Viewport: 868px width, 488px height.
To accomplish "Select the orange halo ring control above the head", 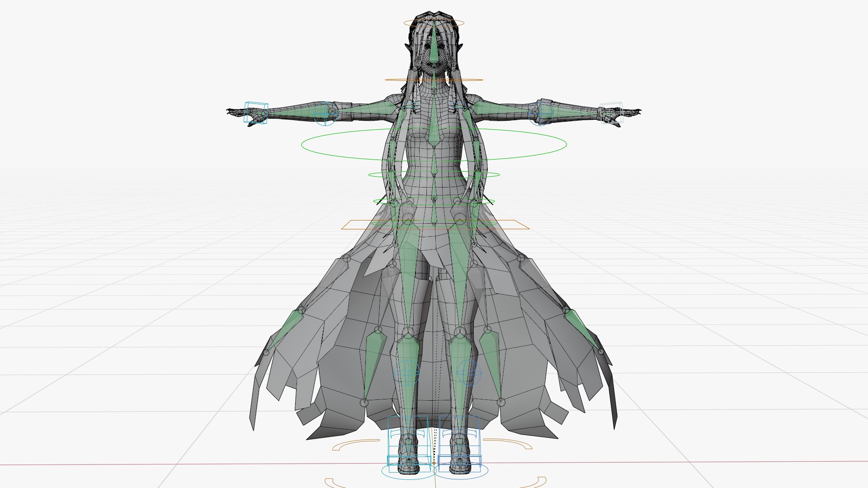I will coord(434,23).
